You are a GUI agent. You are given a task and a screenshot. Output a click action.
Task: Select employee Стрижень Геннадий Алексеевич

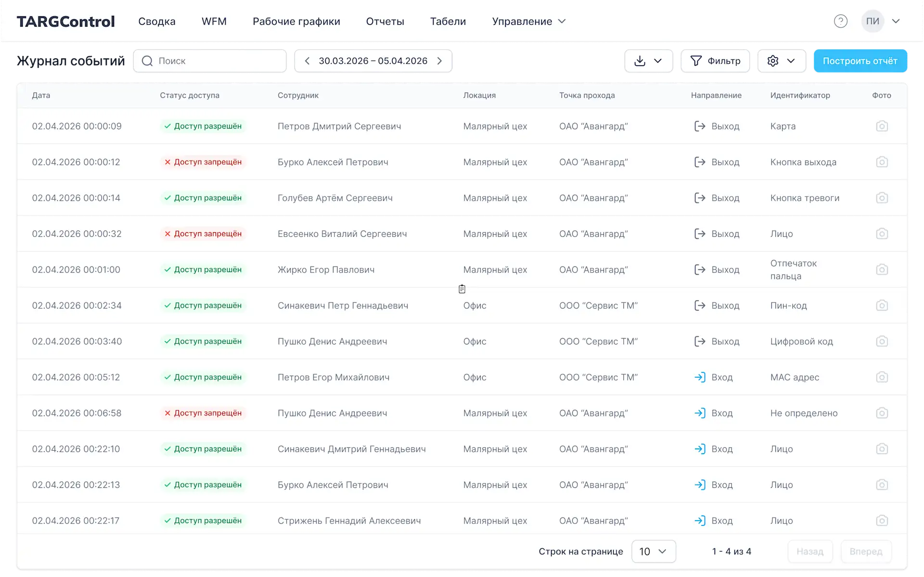point(349,521)
